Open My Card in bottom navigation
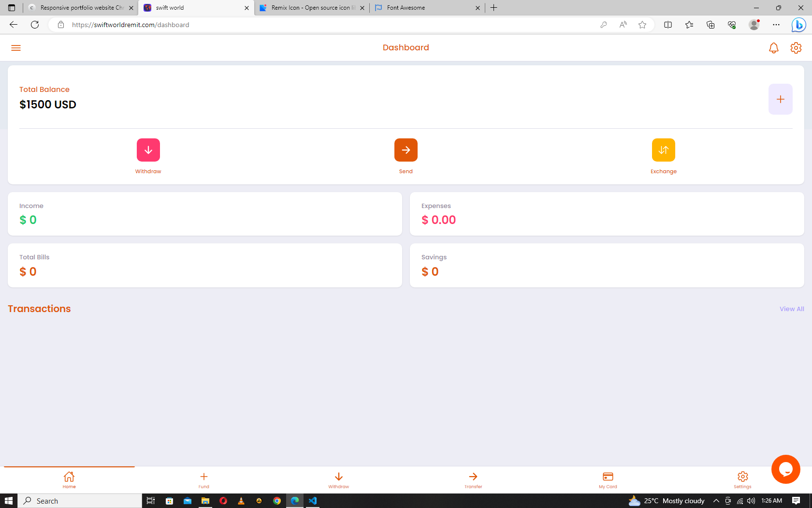 coord(608,480)
